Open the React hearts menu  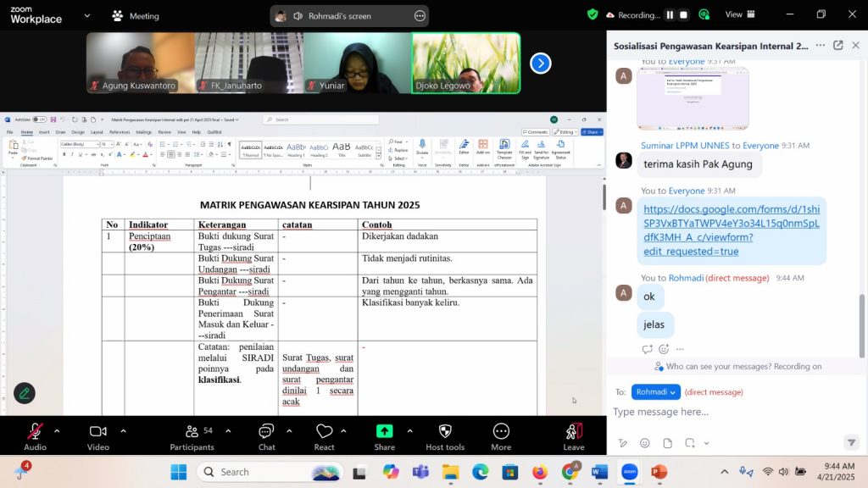(324, 431)
